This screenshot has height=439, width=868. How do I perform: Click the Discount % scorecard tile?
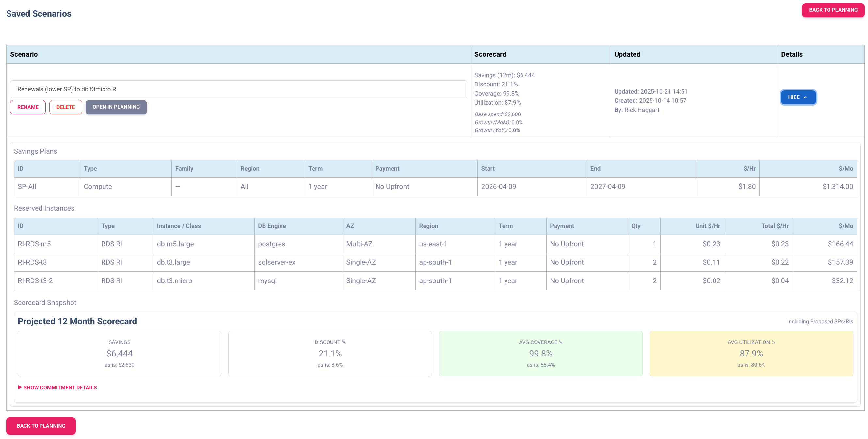click(330, 354)
